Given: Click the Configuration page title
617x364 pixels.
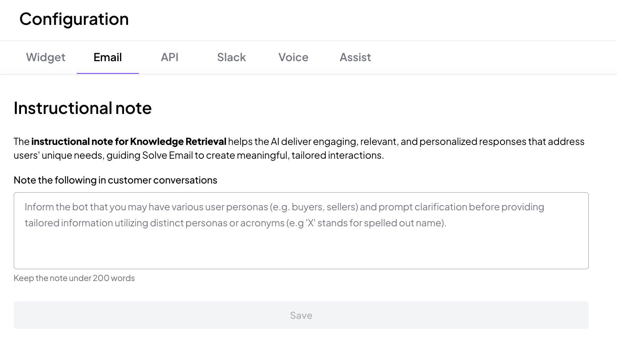Looking at the screenshot, I should 74,19.
